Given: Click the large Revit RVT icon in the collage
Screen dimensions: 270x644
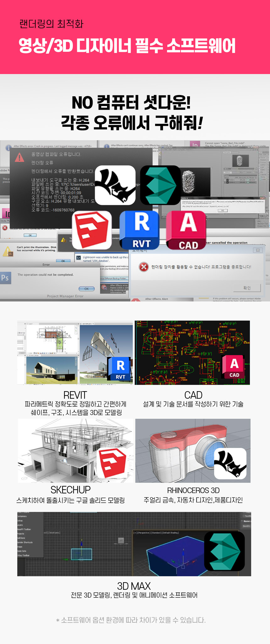Looking at the screenshot, I should (x=139, y=230).
